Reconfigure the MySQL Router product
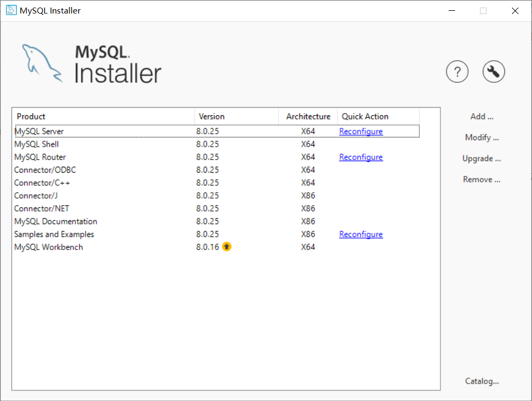This screenshot has width=532, height=401. click(x=361, y=157)
